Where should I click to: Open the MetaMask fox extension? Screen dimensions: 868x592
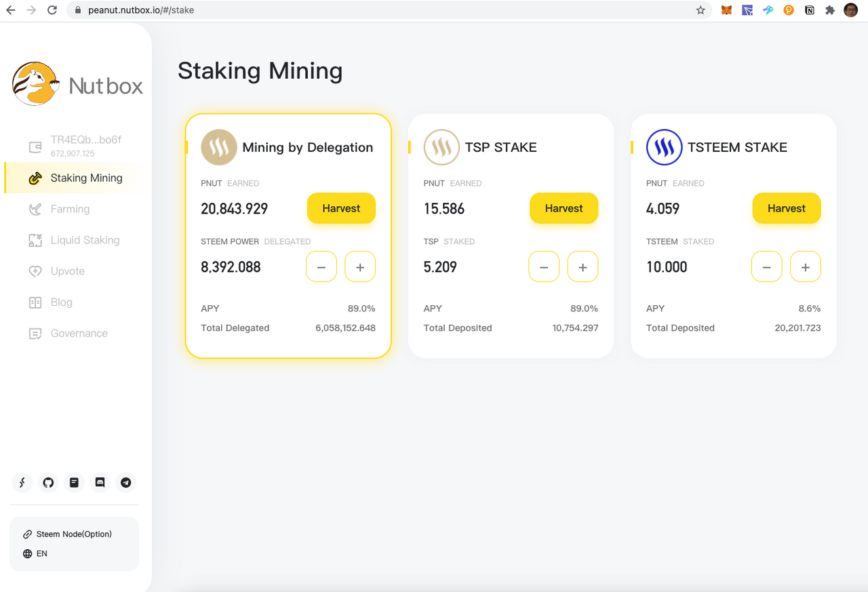point(726,10)
